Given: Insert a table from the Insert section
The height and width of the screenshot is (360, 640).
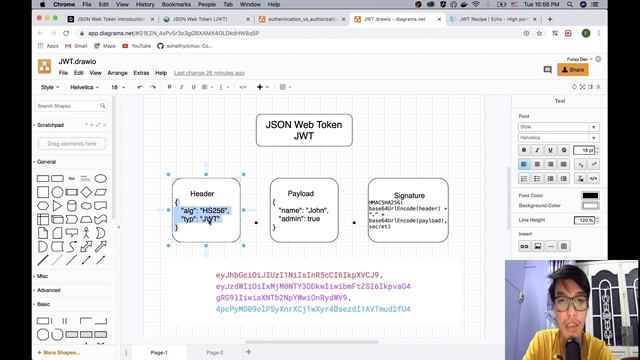Looking at the screenshot, I should click(x=564, y=246).
